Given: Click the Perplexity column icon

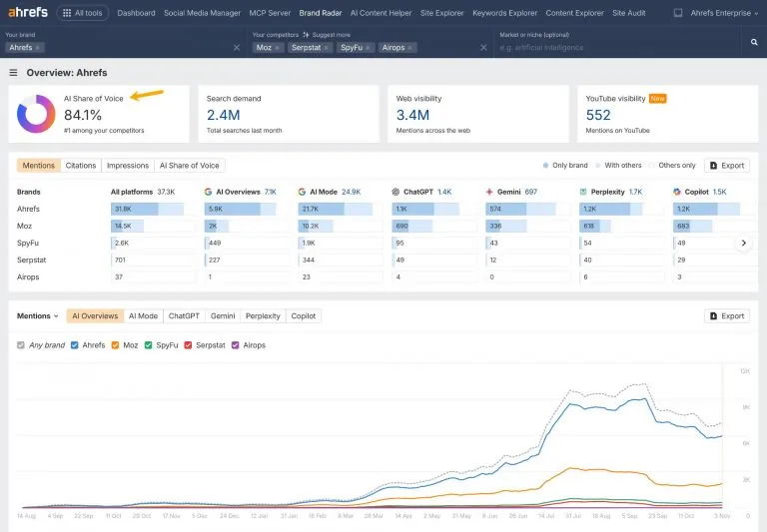Looking at the screenshot, I should pos(583,192).
